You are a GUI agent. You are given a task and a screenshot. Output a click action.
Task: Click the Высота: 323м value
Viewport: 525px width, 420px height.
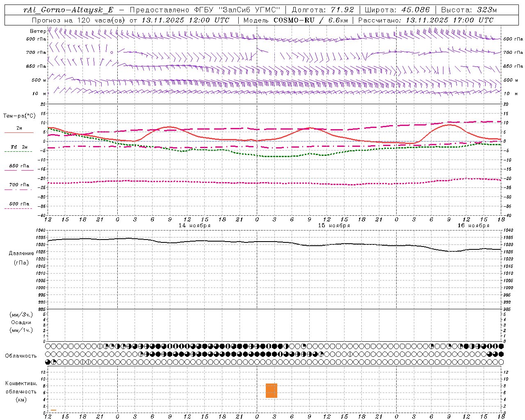coord(468,10)
